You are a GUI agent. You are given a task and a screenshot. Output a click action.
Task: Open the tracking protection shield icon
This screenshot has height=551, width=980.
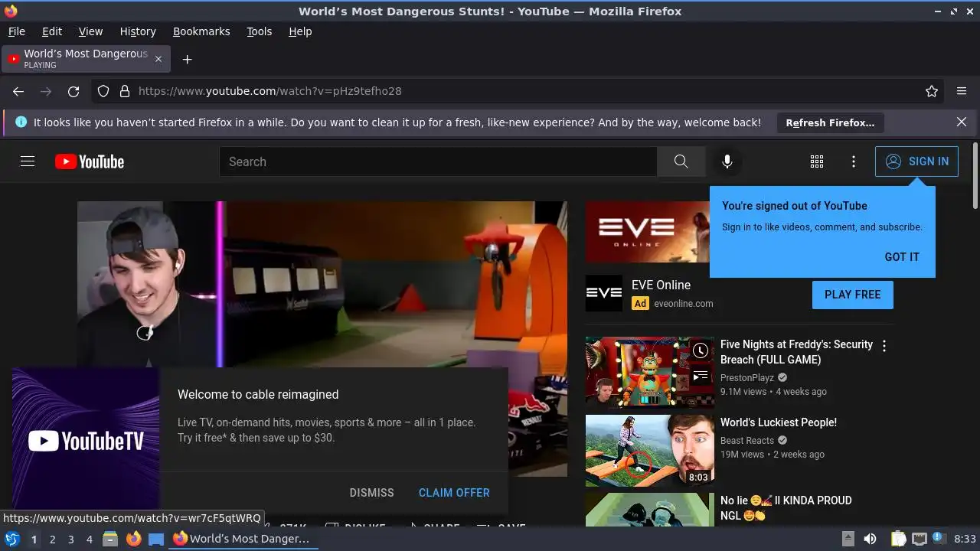point(103,91)
